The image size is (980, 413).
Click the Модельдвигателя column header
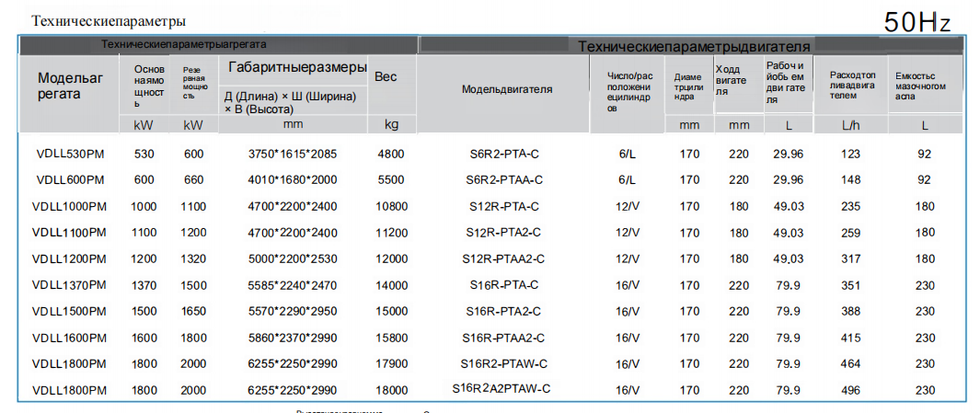(x=506, y=89)
